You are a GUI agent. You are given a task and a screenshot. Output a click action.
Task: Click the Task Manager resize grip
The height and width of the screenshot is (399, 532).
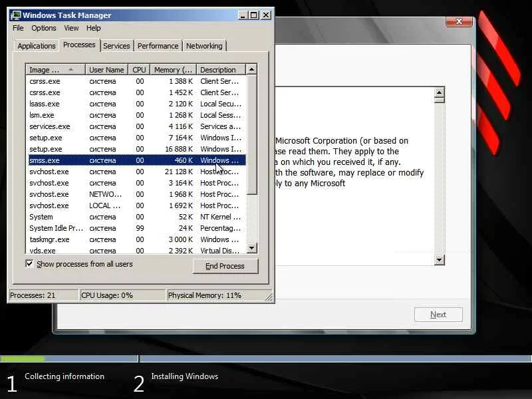point(269,297)
